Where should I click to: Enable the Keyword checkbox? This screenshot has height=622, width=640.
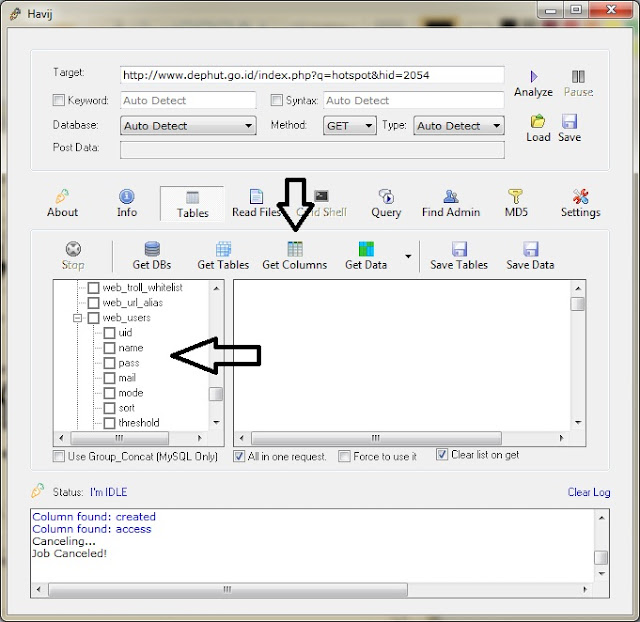point(59,100)
